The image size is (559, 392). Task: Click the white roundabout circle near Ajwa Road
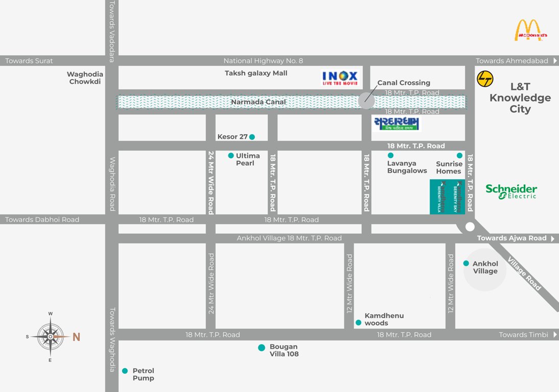coord(470,227)
